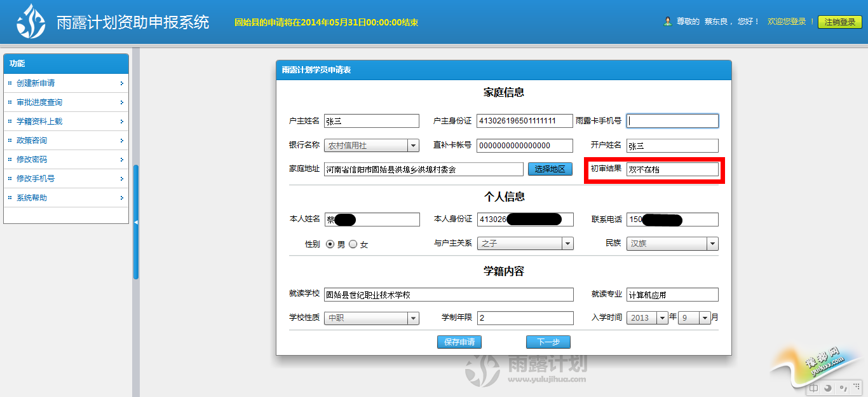The width and height of the screenshot is (868, 397).
Task: Select the 男 gender radio button
Action: coord(330,244)
